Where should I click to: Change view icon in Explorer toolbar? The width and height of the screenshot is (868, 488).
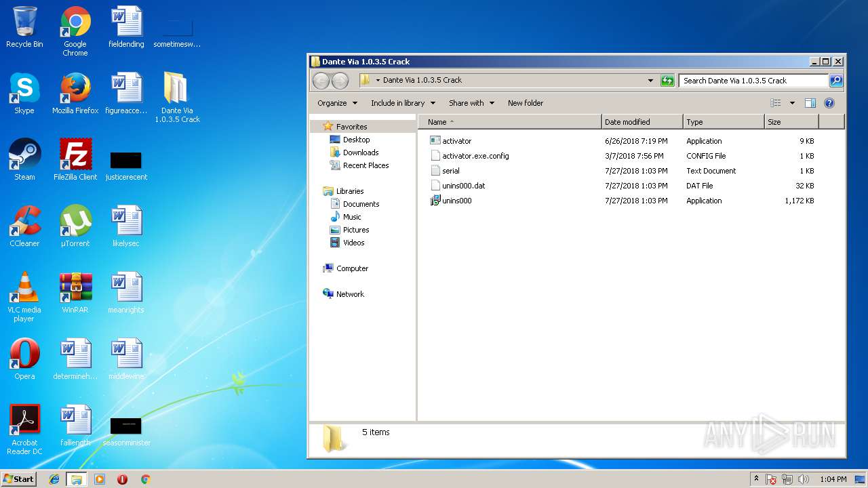click(x=776, y=103)
